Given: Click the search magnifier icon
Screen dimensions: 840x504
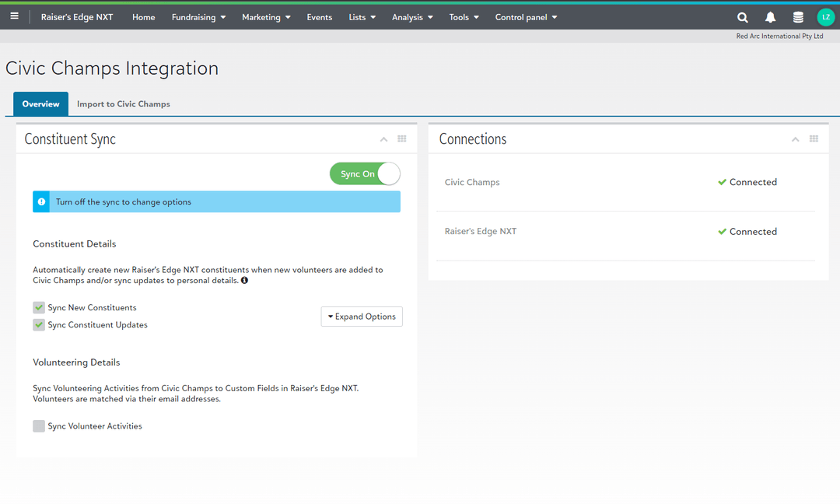Looking at the screenshot, I should (x=742, y=16).
